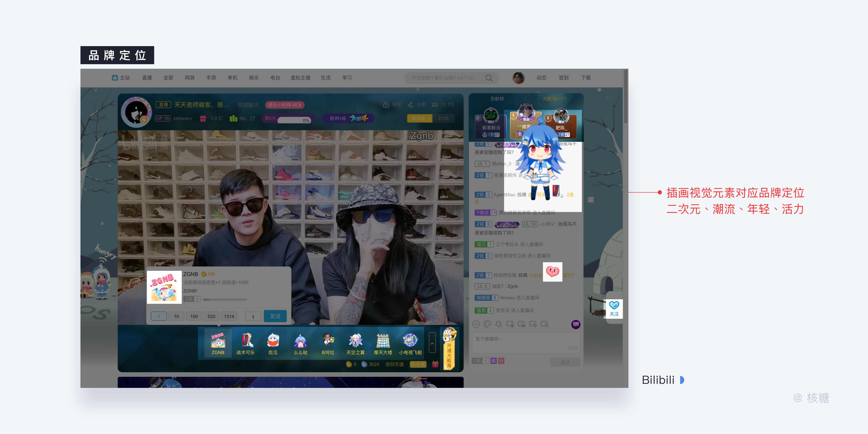Open the danmaku color palette icon
The image size is (868, 434).
pyautogui.click(x=487, y=324)
